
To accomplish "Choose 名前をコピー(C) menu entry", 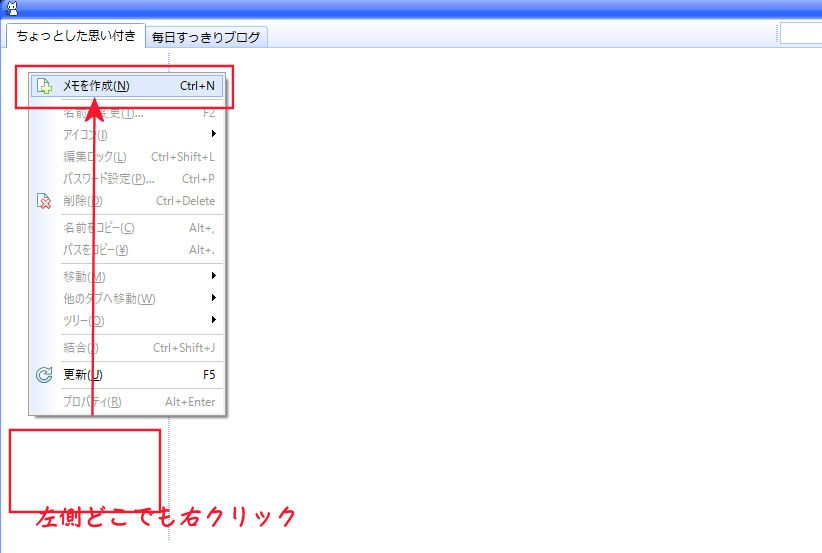I will [x=127, y=228].
